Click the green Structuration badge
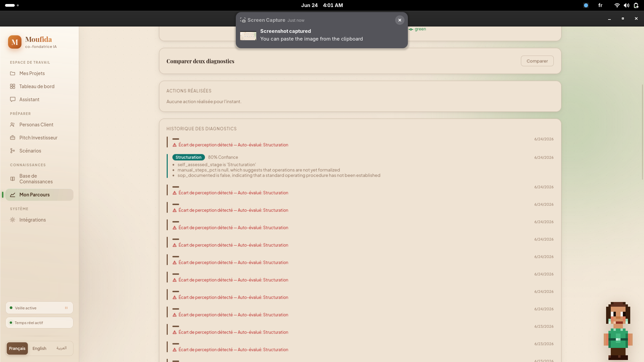Image resolution: width=644 pixels, height=362 pixels. point(189,157)
